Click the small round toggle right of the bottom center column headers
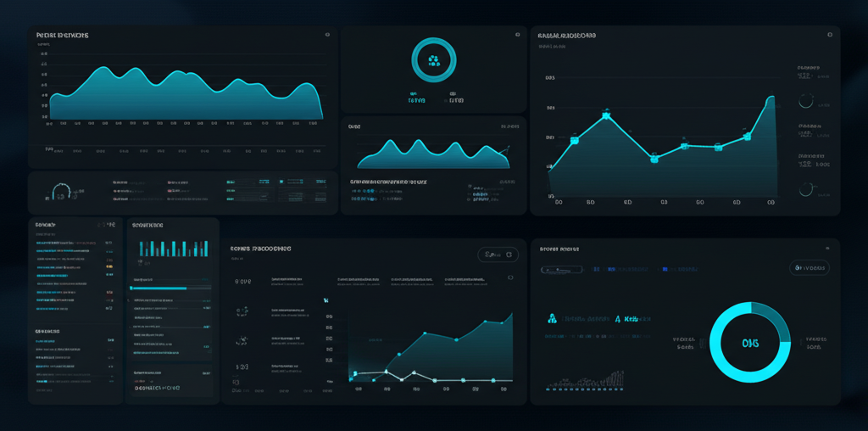 coord(510,278)
